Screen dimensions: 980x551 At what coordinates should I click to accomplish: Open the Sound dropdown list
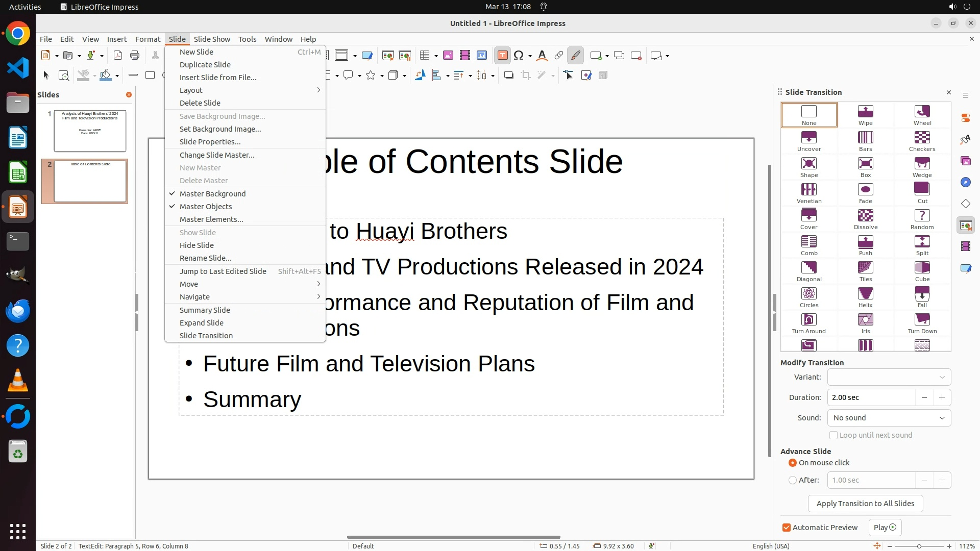pyautogui.click(x=889, y=418)
